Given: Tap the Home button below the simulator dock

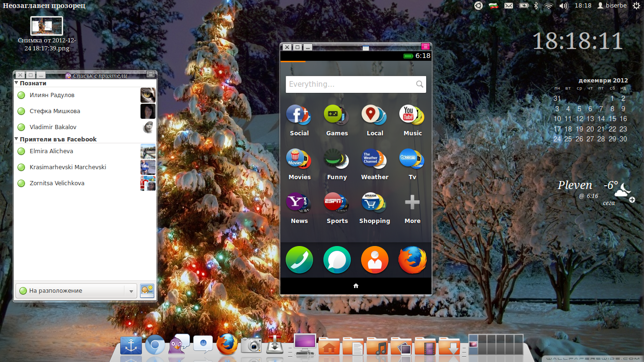Looking at the screenshot, I should [356, 286].
